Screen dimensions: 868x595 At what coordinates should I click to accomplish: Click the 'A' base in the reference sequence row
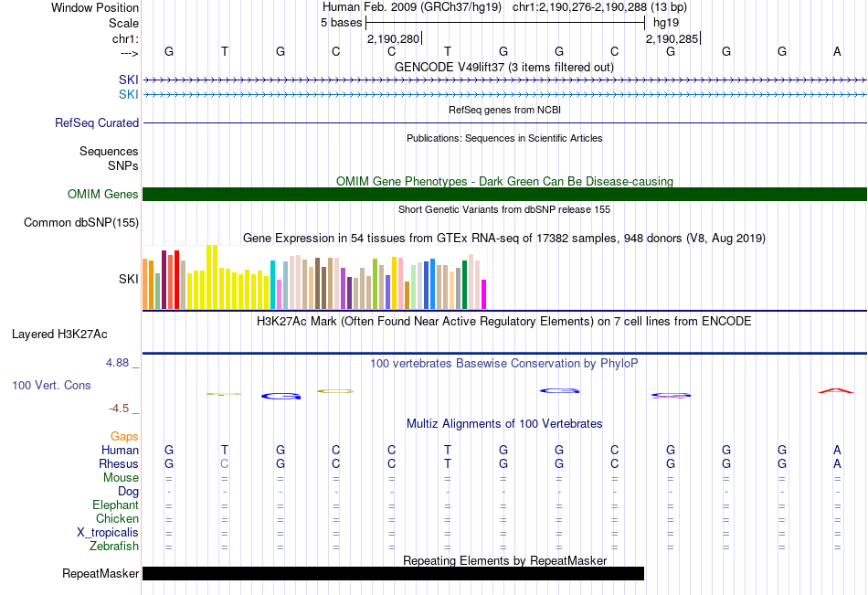[x=837, y=51]
